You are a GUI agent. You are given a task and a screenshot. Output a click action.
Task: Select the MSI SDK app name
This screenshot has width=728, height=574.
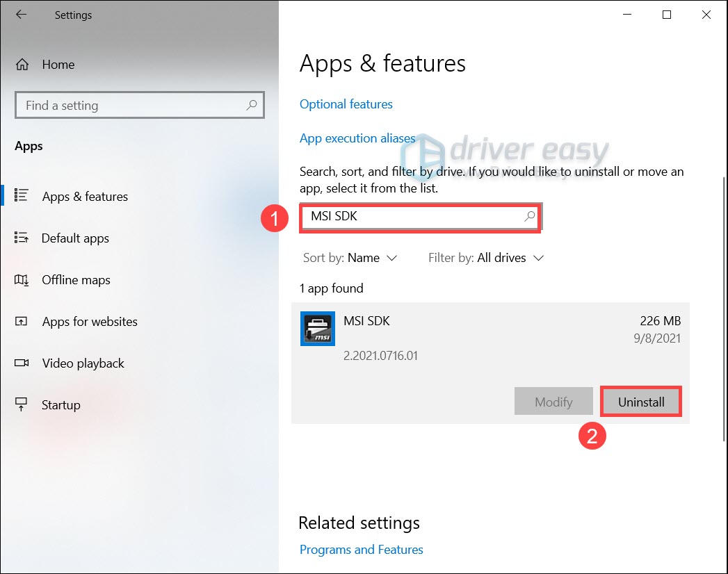click(367, 320)
